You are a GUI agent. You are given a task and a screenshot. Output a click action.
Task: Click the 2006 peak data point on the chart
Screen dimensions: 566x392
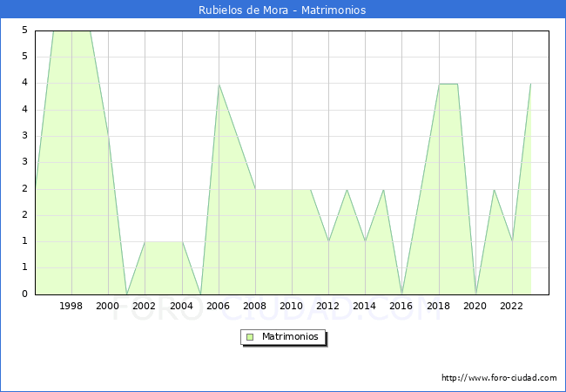tap(219, 84)
